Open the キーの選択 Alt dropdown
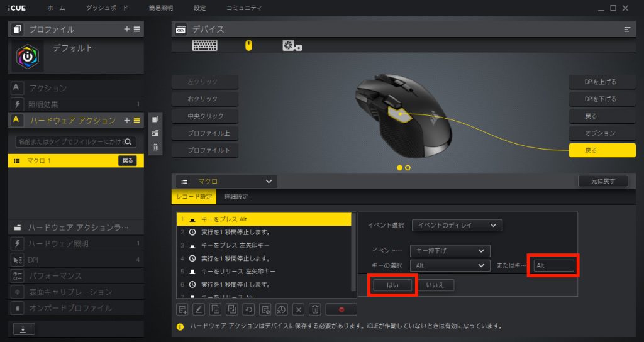644x342 pixels. [450, 266]
